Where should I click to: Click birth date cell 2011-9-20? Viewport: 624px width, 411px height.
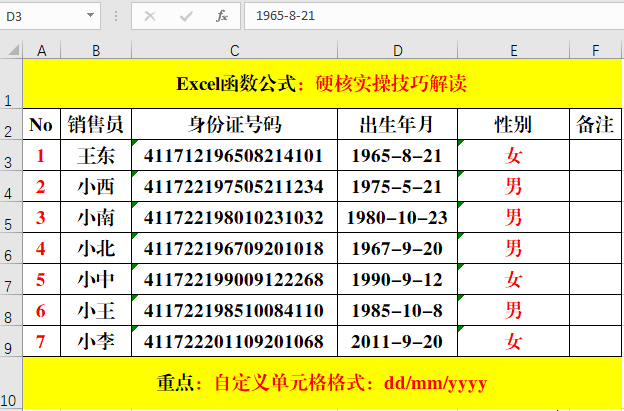click(398, 341)
